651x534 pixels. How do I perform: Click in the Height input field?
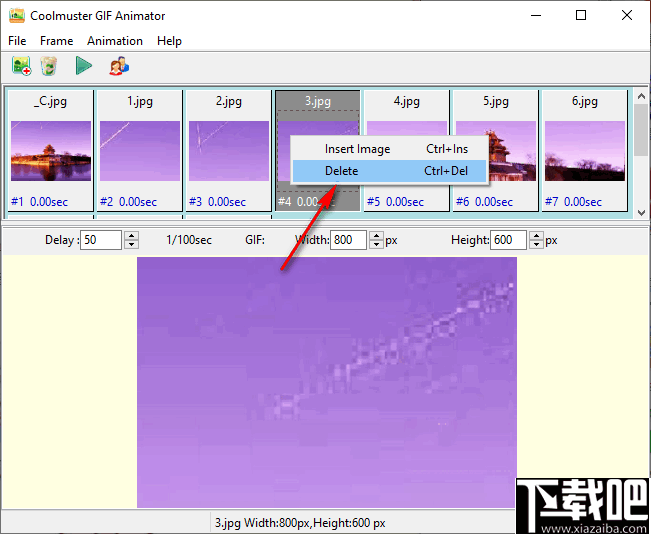pos(508,240)
